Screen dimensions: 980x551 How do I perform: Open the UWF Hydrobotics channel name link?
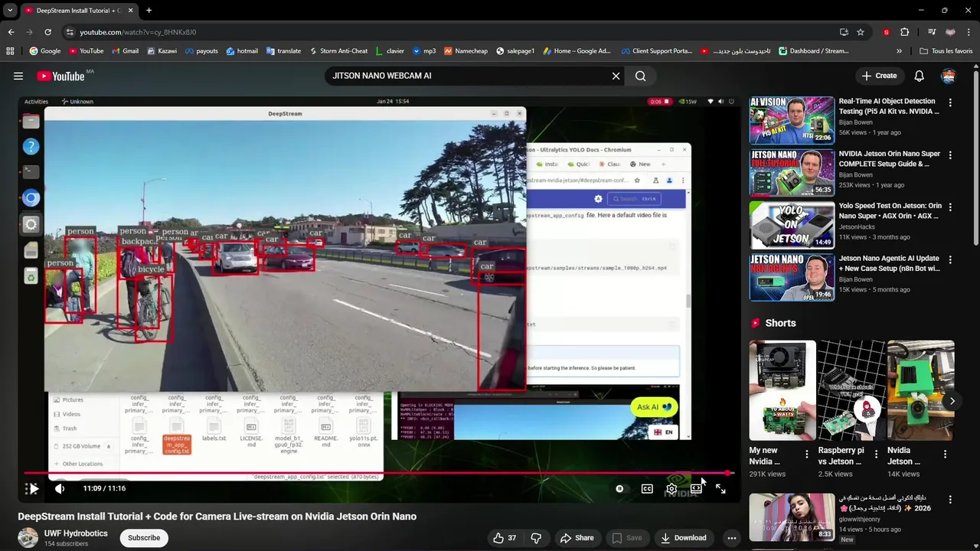pos(76,533)
